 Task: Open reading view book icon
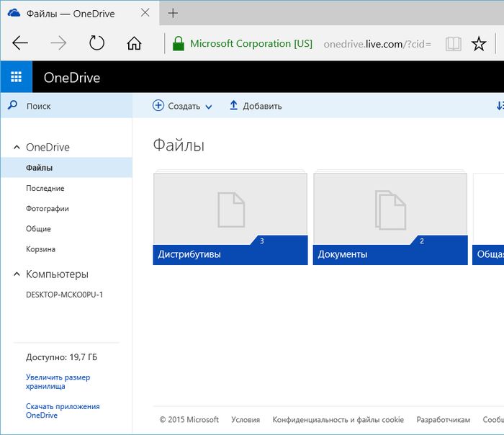453,44
